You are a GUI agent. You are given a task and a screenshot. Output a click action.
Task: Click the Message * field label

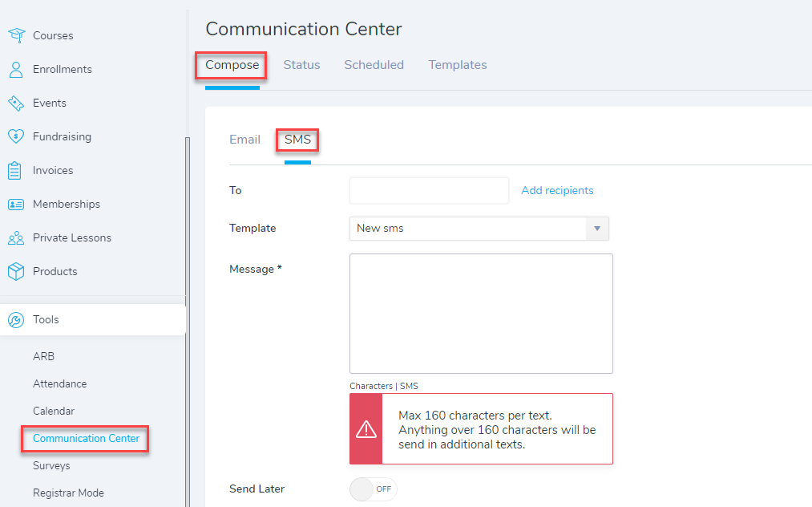pyautogui.click(x=256, y=269)
